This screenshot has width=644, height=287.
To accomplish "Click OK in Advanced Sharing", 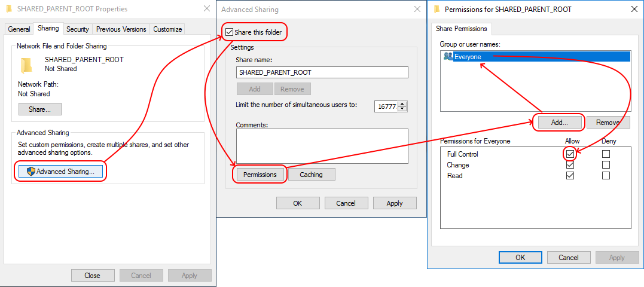I will tap(298, 203).
